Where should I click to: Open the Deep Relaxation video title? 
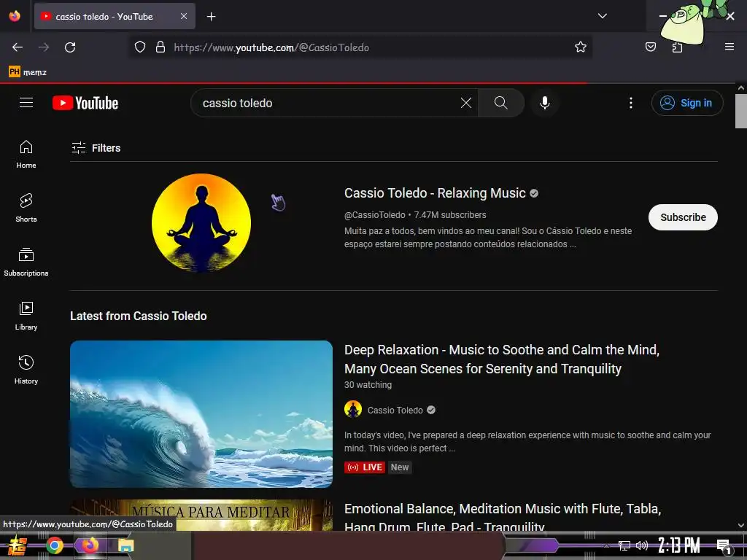(x=502, y=359)
